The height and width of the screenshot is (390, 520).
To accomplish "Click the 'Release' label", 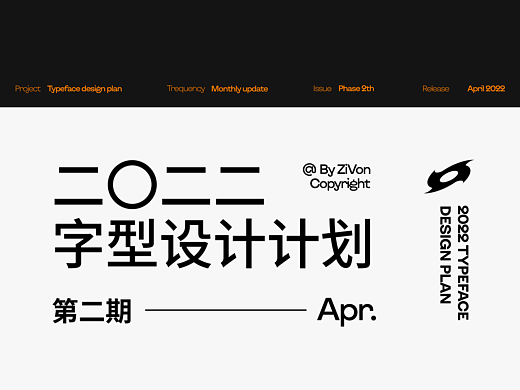I will (436, 89).
